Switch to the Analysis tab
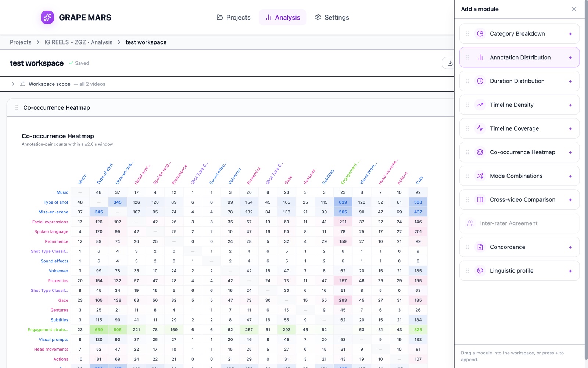 pos(283,17)
